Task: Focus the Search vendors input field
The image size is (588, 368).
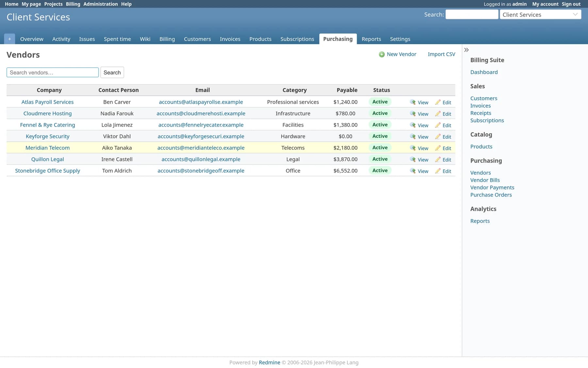Action: (x=53, y=72)
